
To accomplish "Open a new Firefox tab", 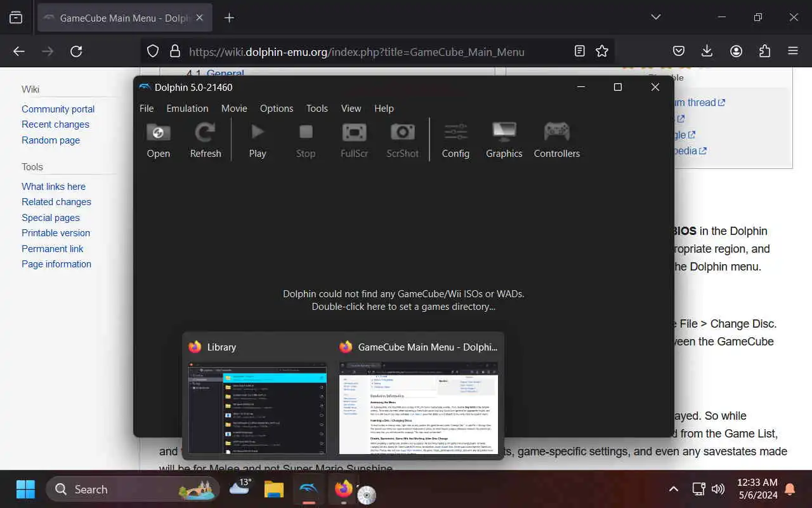I will (229, 18).
